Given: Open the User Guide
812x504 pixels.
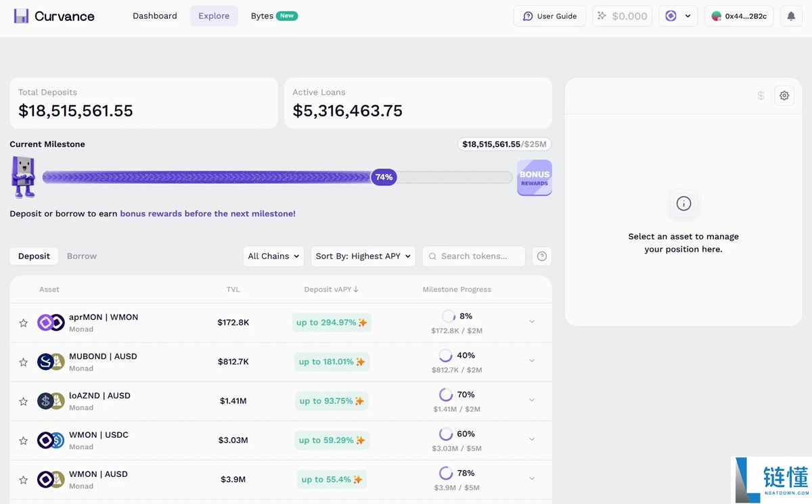Looking at the screenshot, I should (x=549, y=16).
